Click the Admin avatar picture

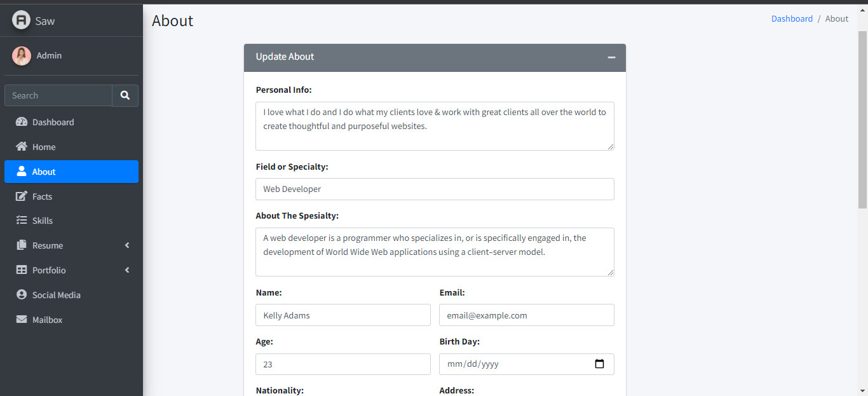(x=22, y=56)
